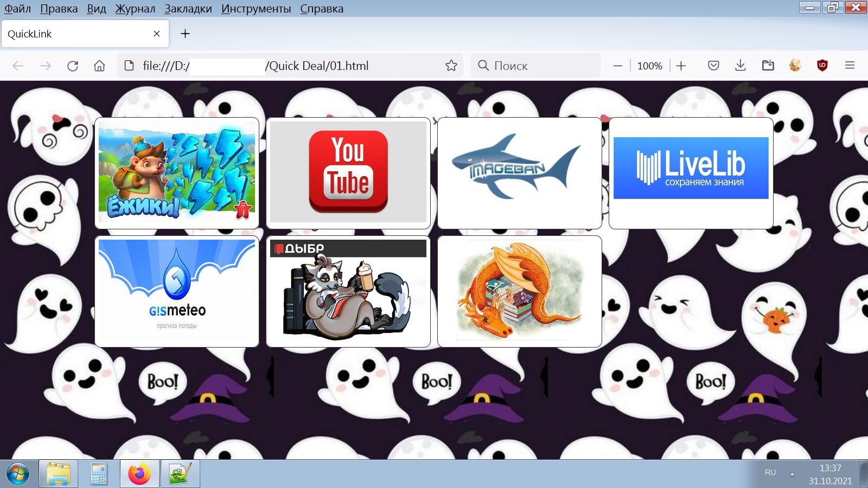This screenshot has height=488, width=868.
Task: Open the Вид menu
Action: 97,9
